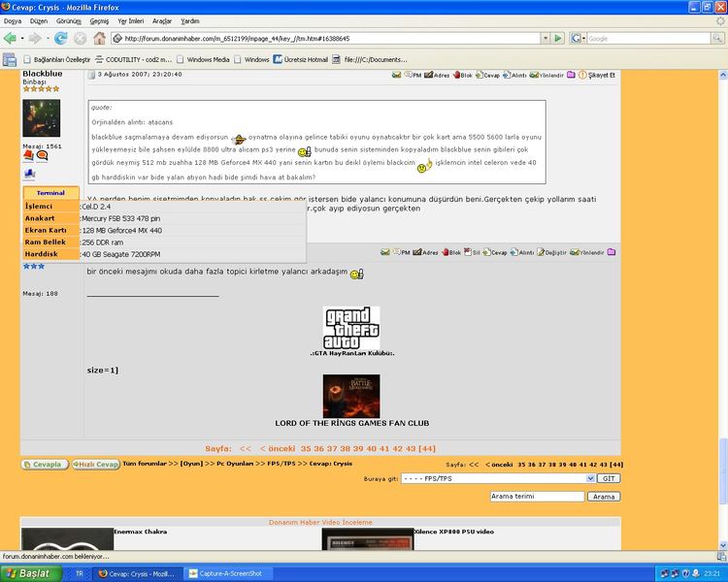
Task: Go back with the browser Back arrow
Action: click(x=10, y=39)
